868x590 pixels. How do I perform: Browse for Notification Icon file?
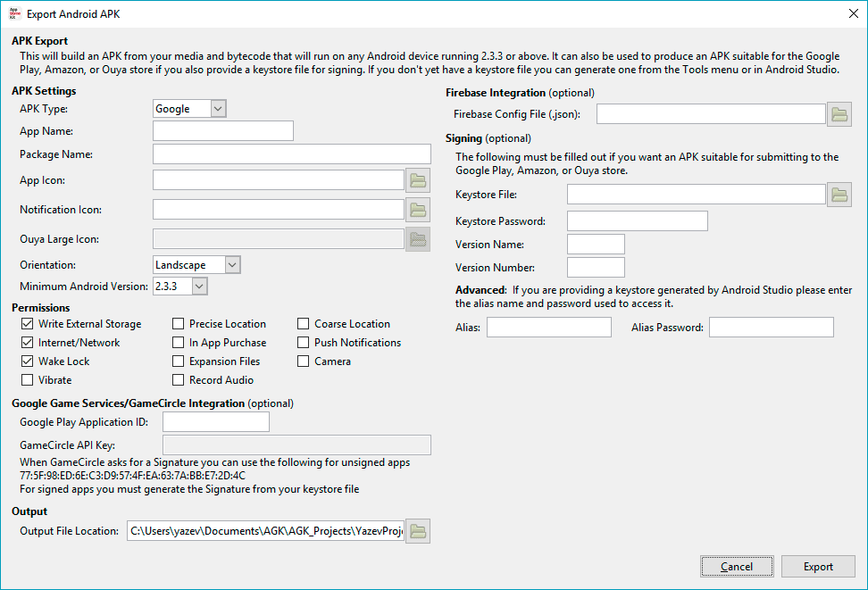(x=418, y=211)
